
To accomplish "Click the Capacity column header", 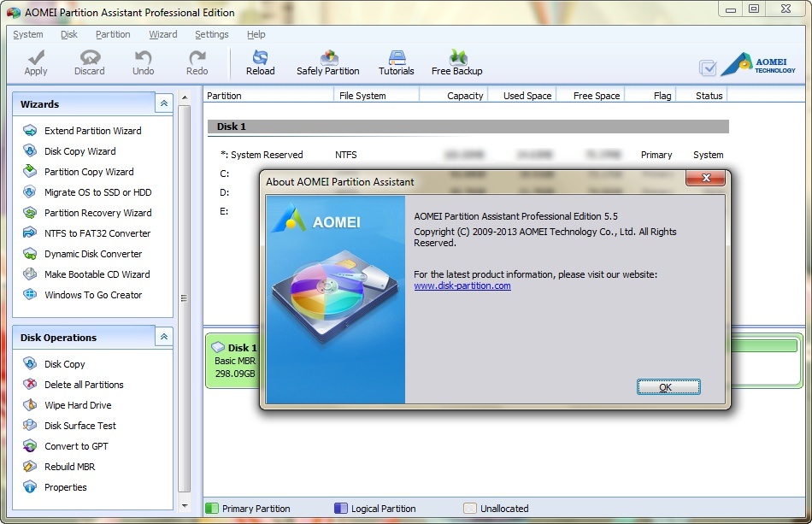I will click(x=454, y=95).
